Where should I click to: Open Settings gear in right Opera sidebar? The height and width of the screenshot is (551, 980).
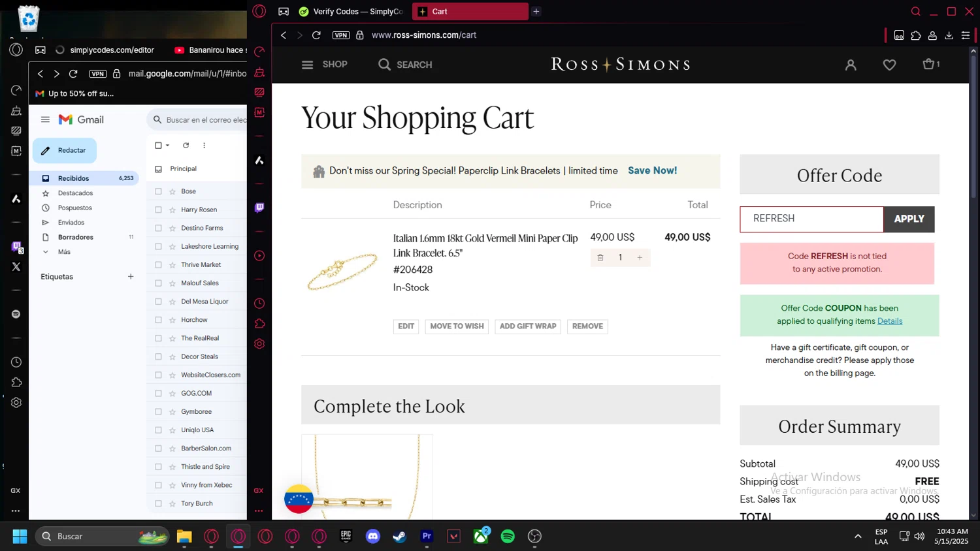259,344
